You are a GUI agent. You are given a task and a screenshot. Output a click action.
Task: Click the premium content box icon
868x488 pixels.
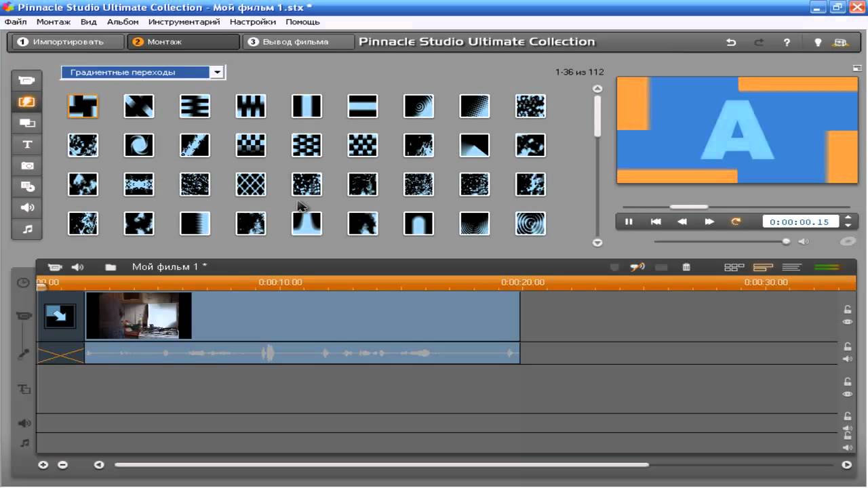[x=841, y=42]
